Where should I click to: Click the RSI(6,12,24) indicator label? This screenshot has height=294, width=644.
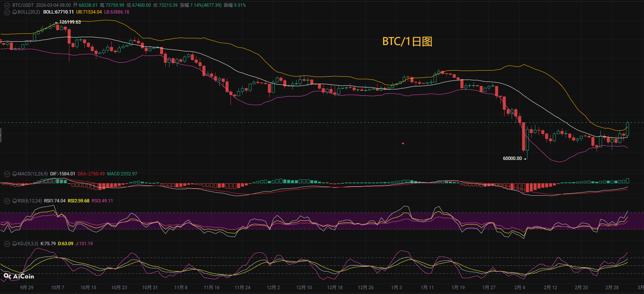point(30,201)
